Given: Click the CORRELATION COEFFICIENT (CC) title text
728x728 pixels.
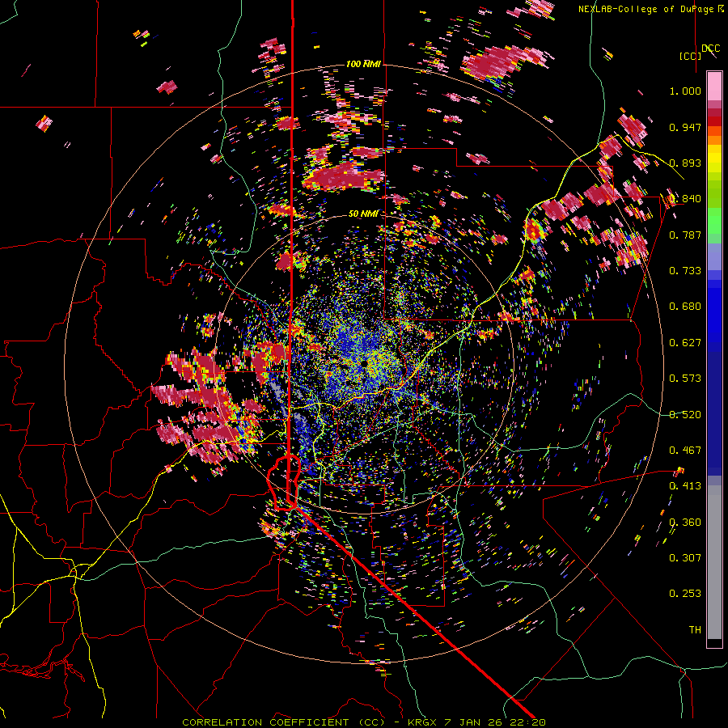Looking at the screenshot, I should click(284, 722).
